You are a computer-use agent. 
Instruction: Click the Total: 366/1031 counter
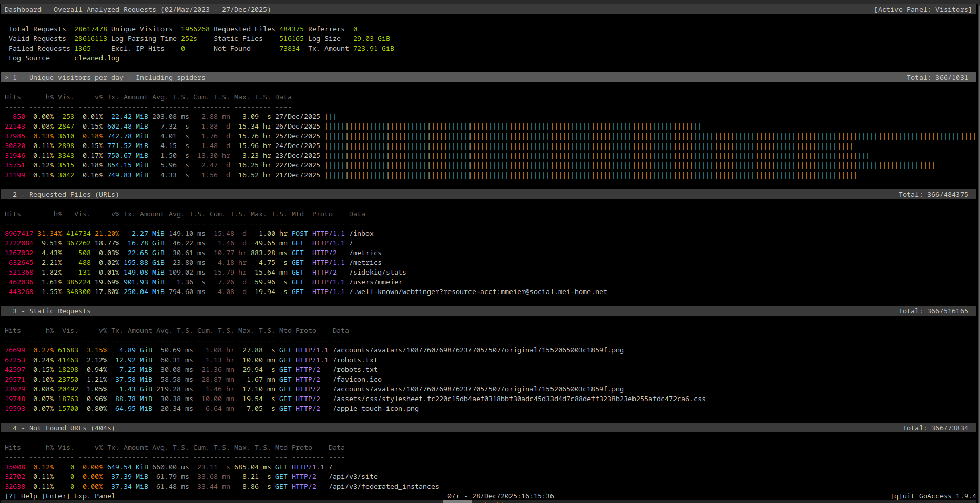point(938,77)
